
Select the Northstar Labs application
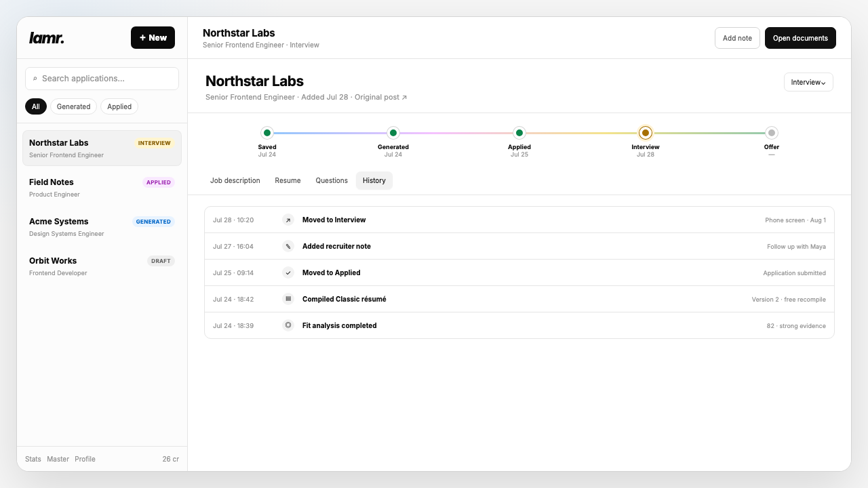coord(102,148)
